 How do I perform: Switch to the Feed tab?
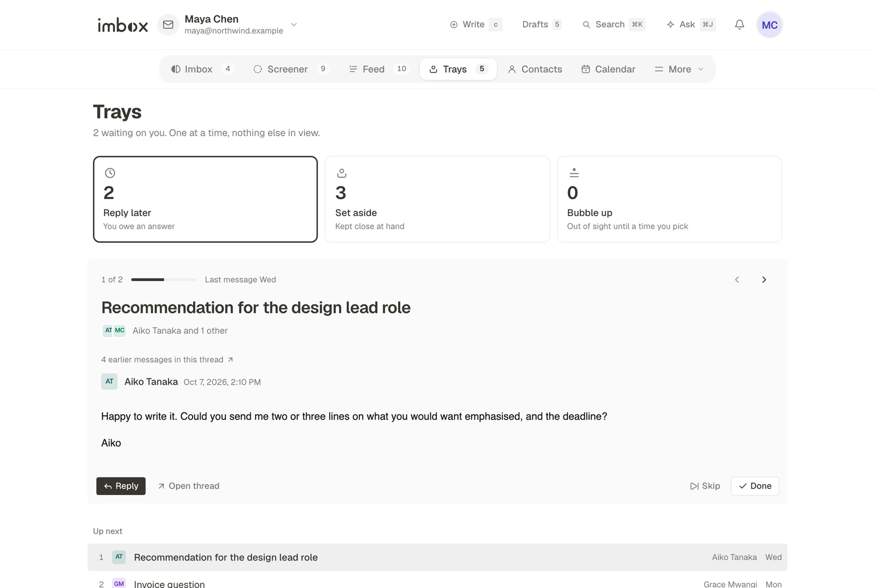[379, 69]
